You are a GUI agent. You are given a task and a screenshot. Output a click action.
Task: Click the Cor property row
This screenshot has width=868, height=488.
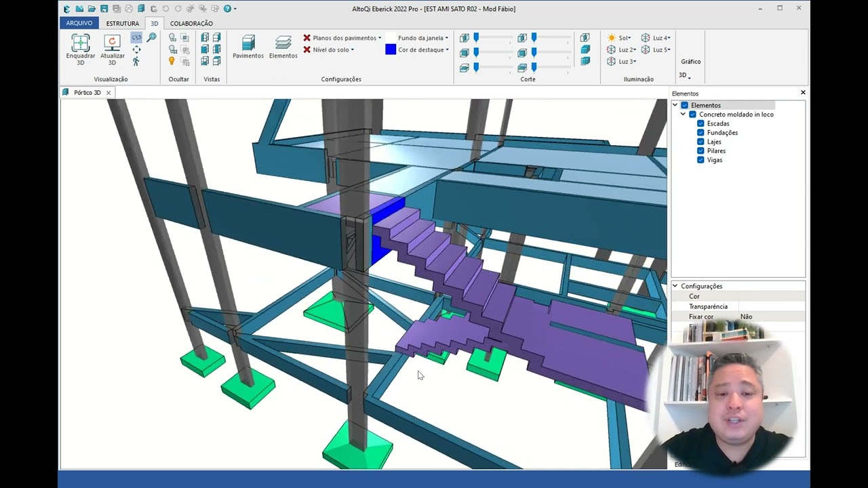tap(738, 296)
